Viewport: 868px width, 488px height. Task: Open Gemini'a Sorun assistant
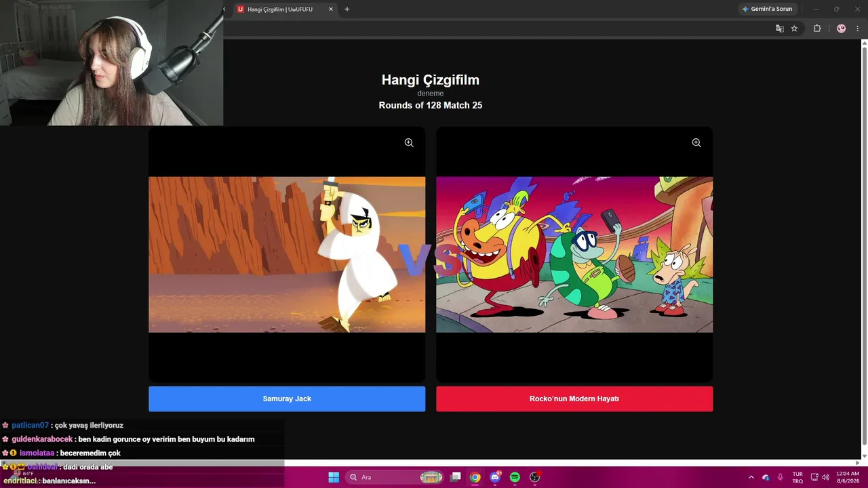(767, 9)
